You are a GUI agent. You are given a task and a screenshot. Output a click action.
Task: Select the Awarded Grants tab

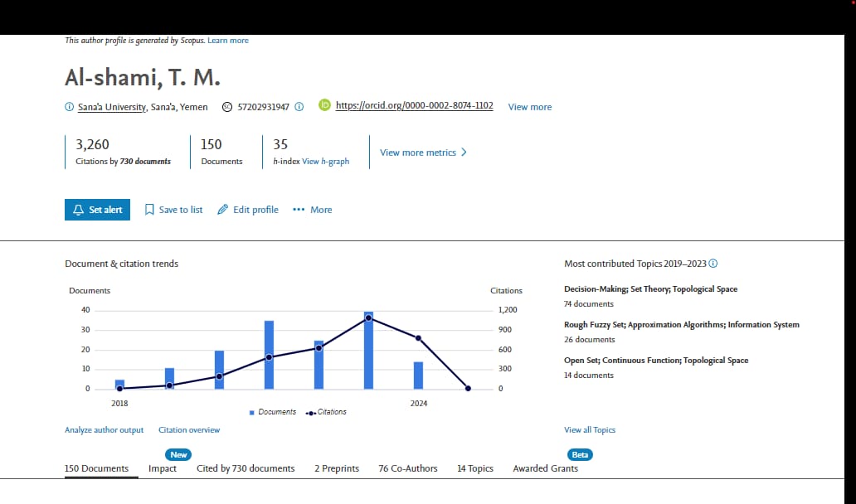(545, 468)
